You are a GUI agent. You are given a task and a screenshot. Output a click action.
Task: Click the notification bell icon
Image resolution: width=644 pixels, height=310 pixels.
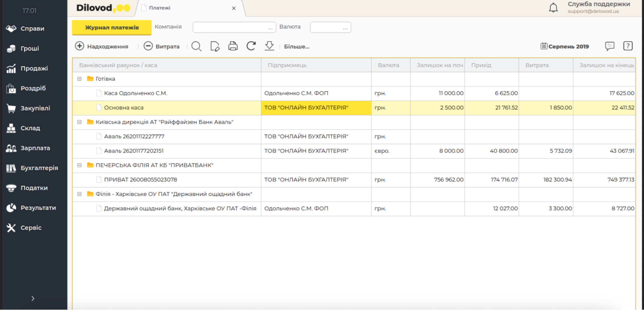tap(553, 8)
